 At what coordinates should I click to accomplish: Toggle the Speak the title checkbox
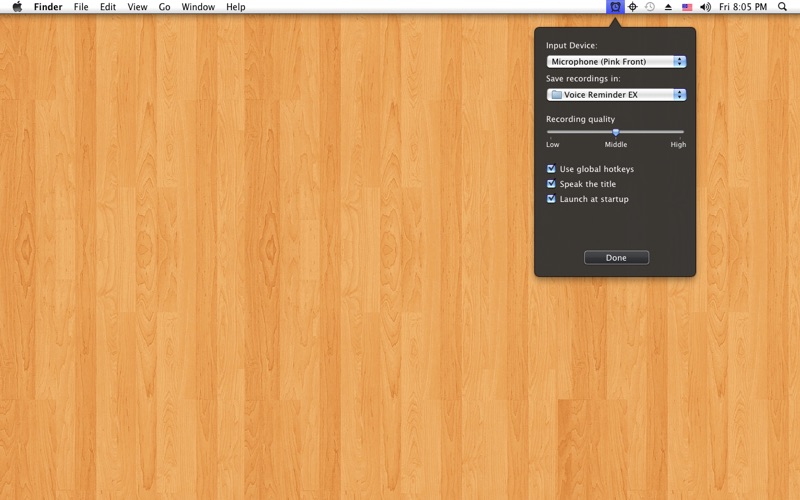point(551,184)
